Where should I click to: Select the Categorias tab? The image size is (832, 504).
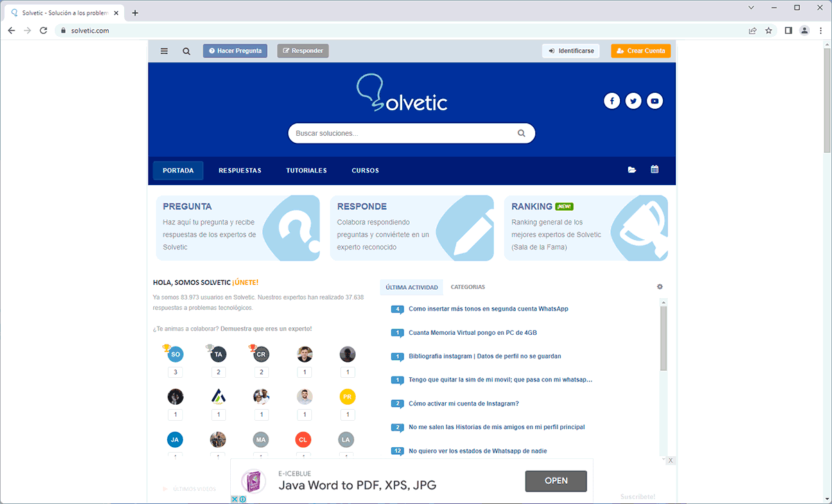click(468, 287)
